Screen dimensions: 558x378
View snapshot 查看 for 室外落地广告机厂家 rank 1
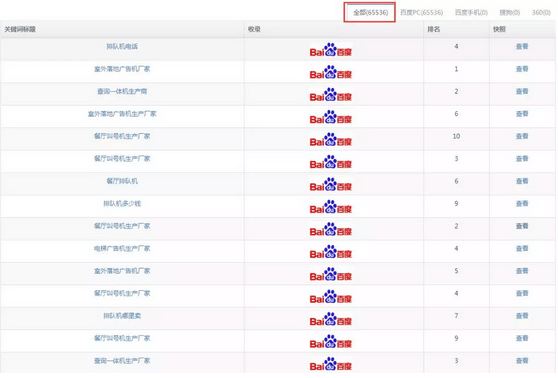[522, 69]
